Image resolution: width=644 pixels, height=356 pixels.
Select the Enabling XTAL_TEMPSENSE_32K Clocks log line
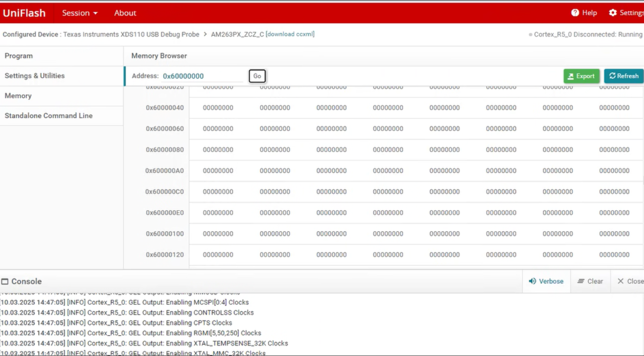(144, 344)
